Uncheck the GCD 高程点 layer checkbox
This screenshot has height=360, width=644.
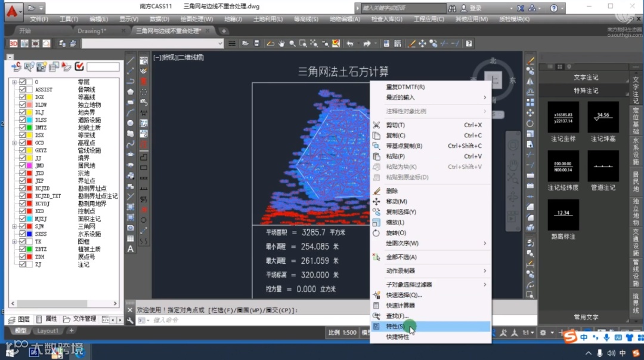pyautogui.click(x=23, y=143)
